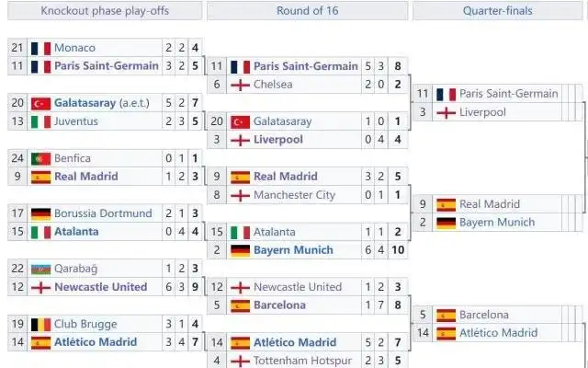
Task: Click the Spanish flag beside Barcelona in Quarter-finals
Action: pyautogui.click(x=446, y=315)
